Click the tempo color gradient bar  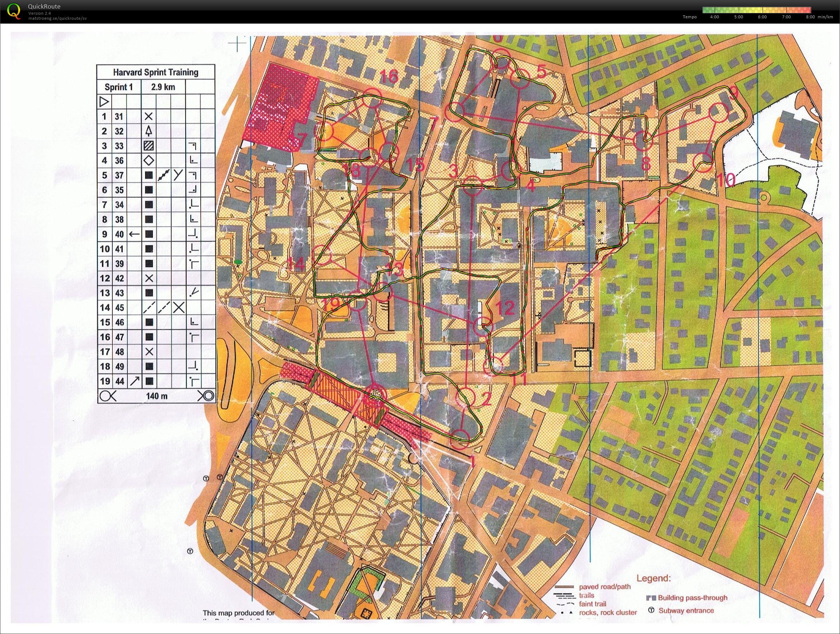(757, 10)
